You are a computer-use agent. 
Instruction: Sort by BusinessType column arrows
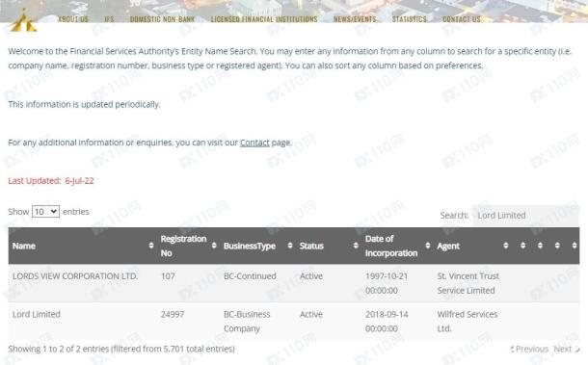(290, 246)
